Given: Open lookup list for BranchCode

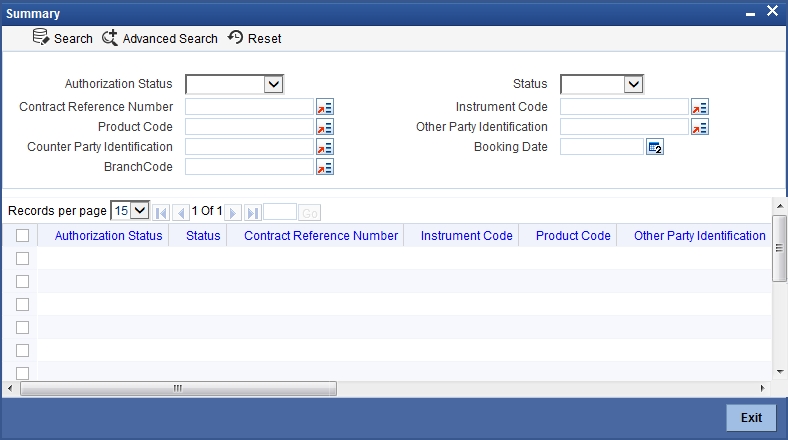Looking at the screenshot, I should tap(325, 167).
